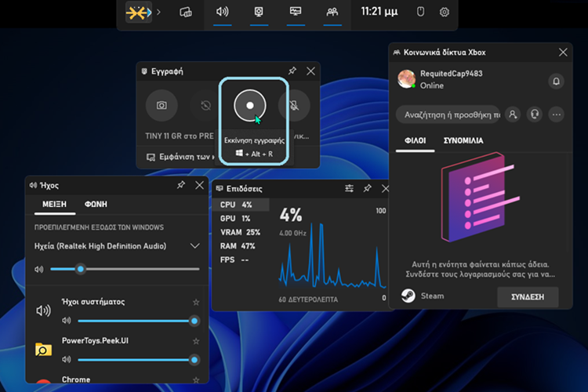Toggle the Performance widget in top bar
Viewport: 588px width, 392px height.
(x=296, y=12)
